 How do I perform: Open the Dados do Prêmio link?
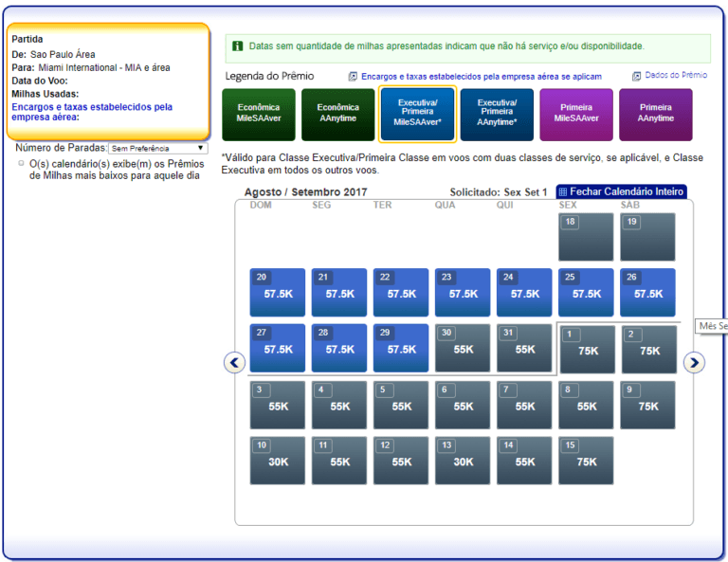click(675, 76)
